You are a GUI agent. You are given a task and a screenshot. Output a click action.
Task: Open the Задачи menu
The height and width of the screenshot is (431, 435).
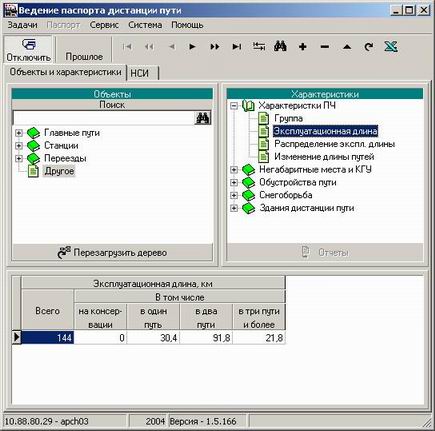pos(22,25)
